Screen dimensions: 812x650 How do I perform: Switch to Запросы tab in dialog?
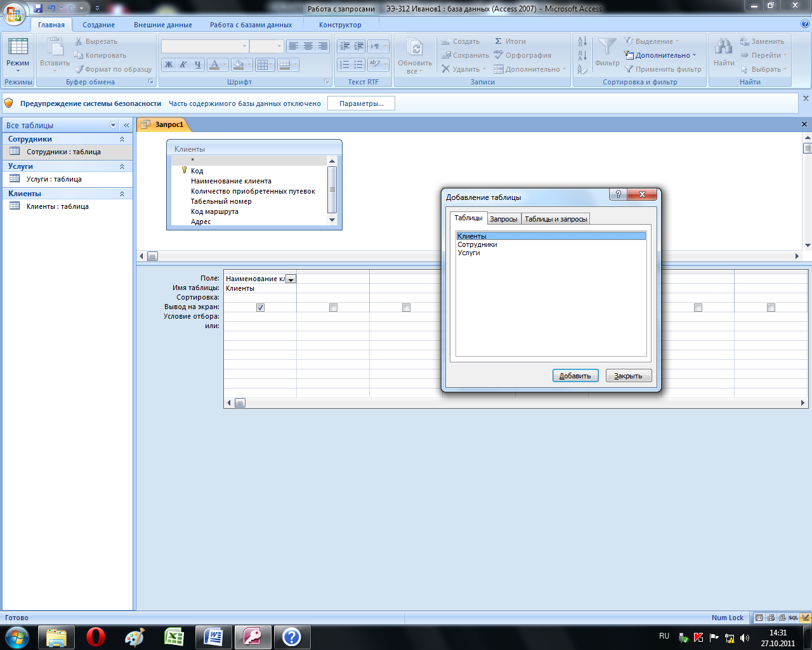(504, 219)
